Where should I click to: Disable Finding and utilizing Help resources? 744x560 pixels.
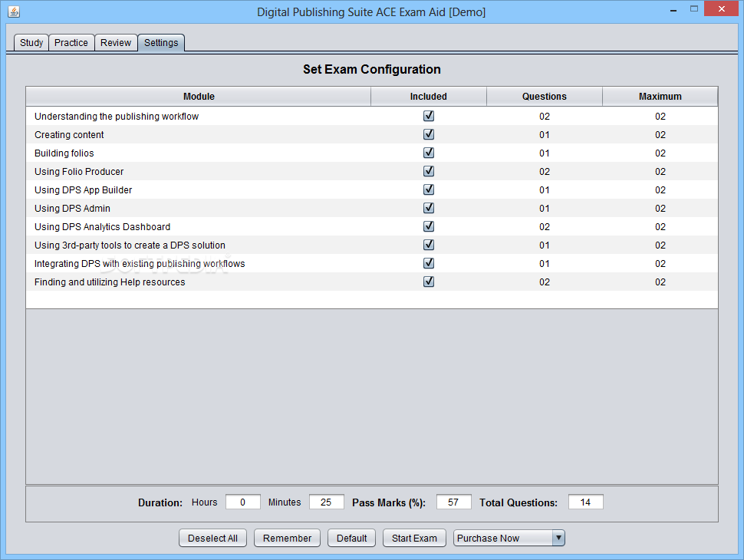click(x=429, y=282)
